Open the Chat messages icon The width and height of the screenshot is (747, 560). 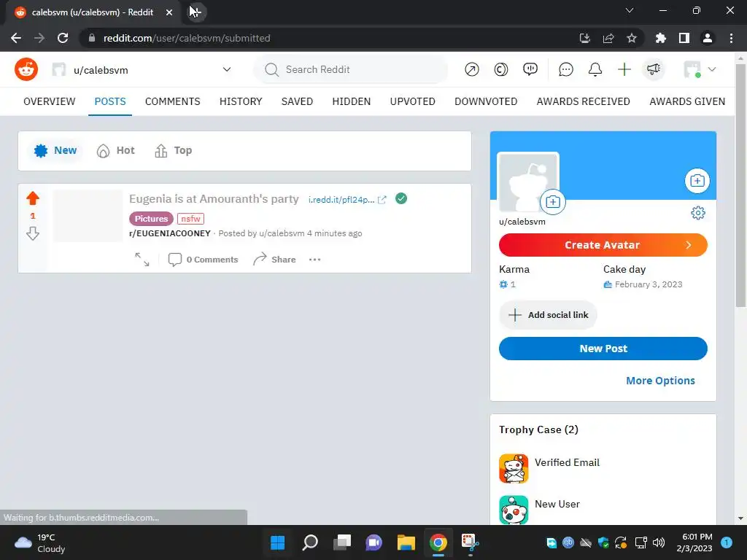tap(566, 69)
